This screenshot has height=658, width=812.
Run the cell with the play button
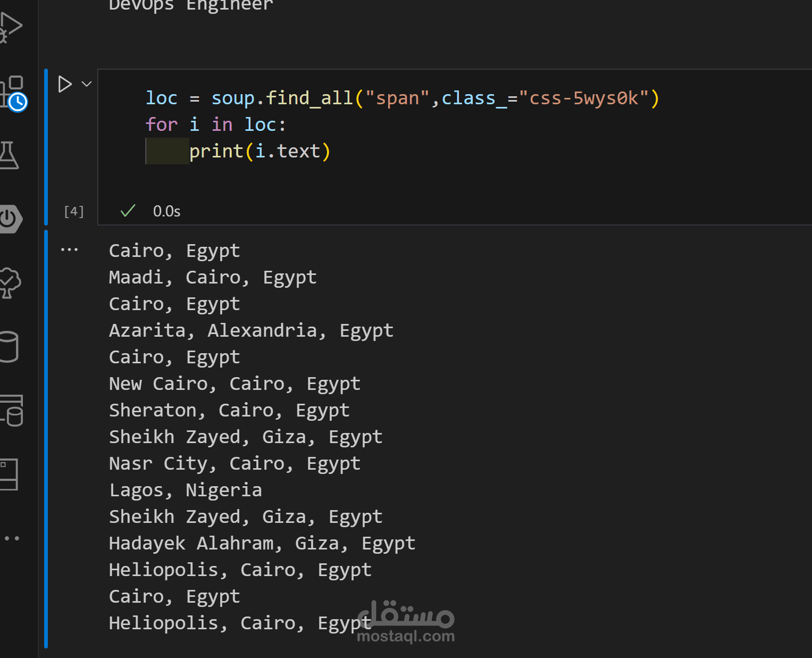(x=65, y=84)
